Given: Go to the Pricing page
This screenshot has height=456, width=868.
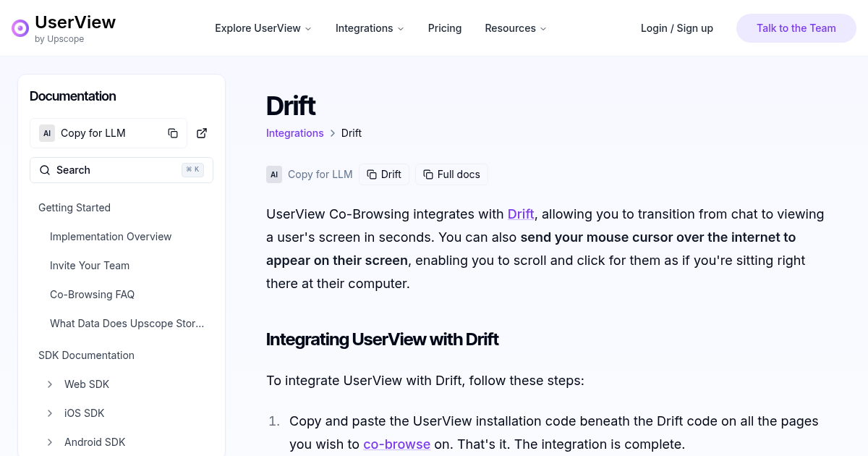Looking at the screenshot, I should (x=445, y=28).
